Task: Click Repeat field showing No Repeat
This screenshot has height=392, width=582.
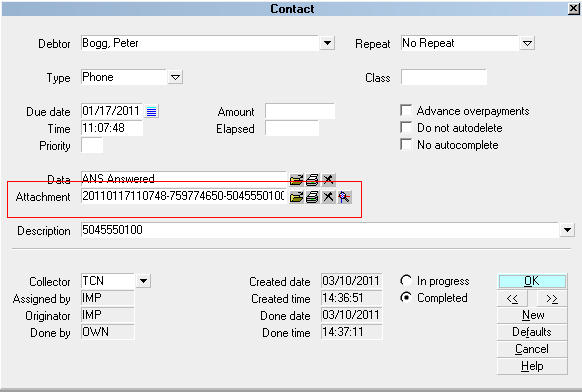Action: point(460,43)
